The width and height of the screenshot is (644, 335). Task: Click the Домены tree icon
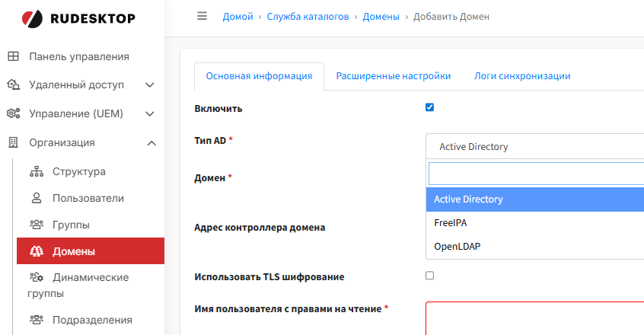click(37, 250)
